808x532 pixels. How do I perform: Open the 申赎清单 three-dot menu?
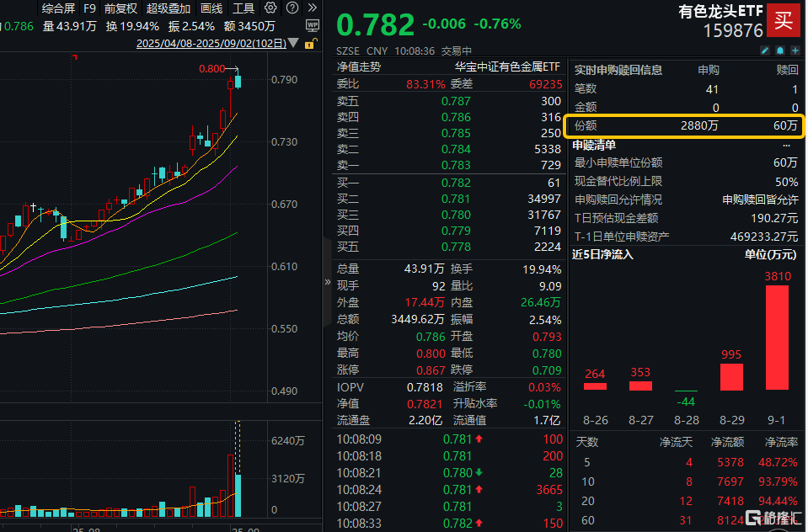click(786, 146)
